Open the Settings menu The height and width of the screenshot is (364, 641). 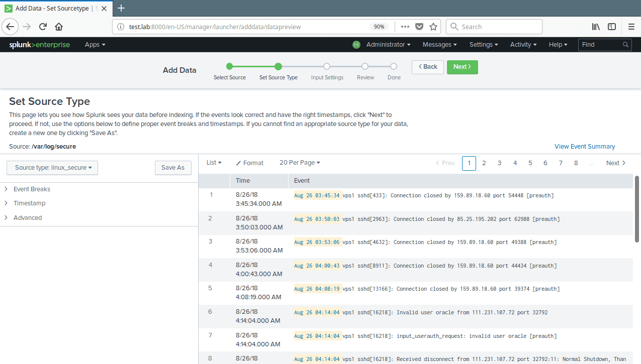(x=483, y=45)
